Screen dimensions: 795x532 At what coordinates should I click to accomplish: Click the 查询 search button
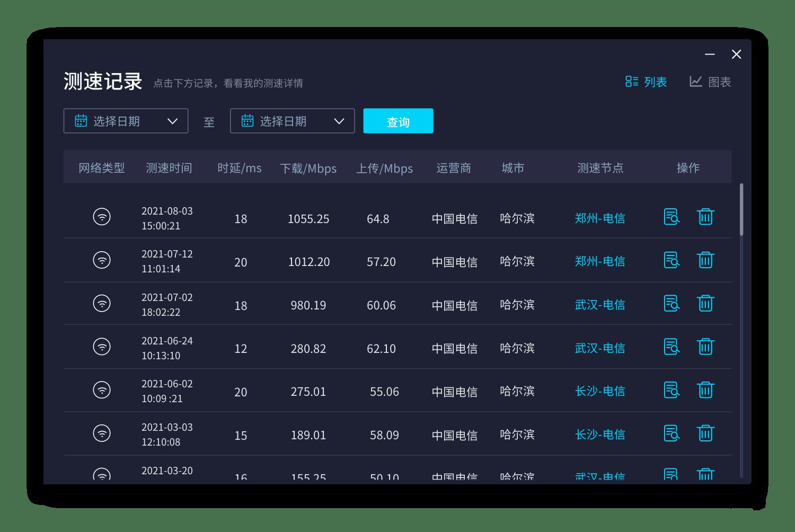pos(398,121)
